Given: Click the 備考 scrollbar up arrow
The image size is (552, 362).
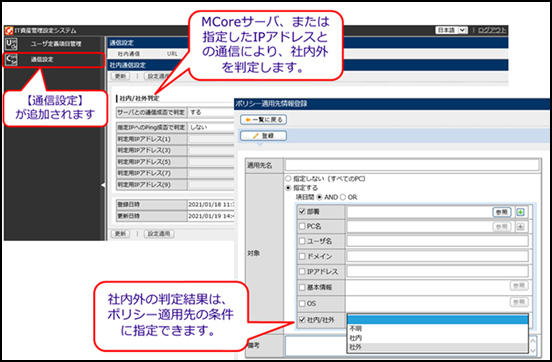Looking at the screenshot, I should point(532,340).
